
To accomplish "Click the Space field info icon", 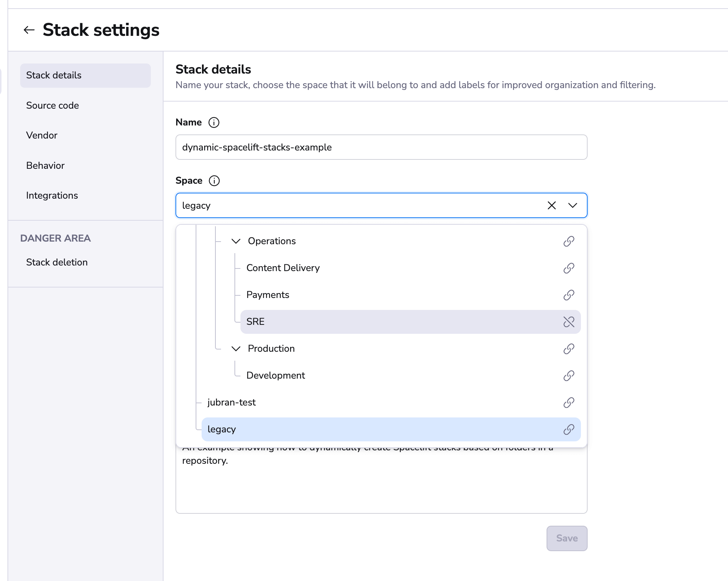I will pyautogui.click(x=214, y=181).
